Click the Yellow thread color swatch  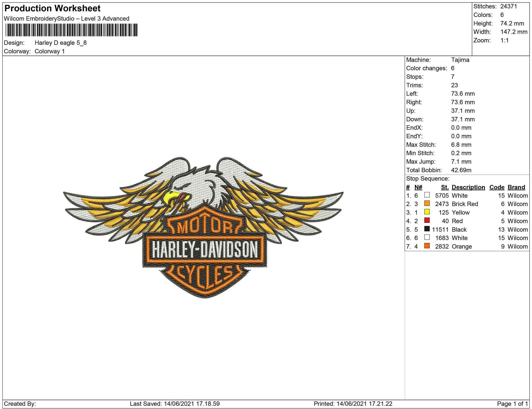[x=427, y=212]
